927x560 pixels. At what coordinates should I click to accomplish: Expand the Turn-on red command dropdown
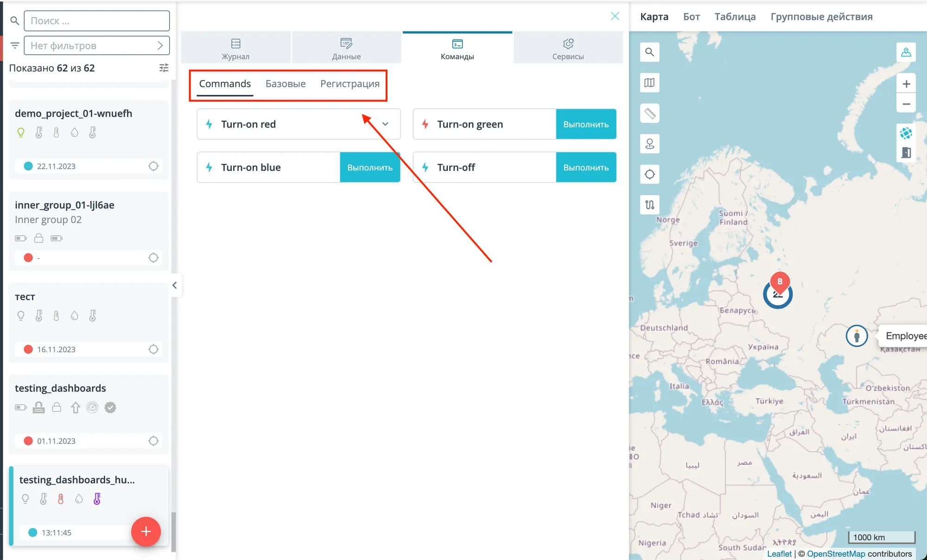click(385, 124)
